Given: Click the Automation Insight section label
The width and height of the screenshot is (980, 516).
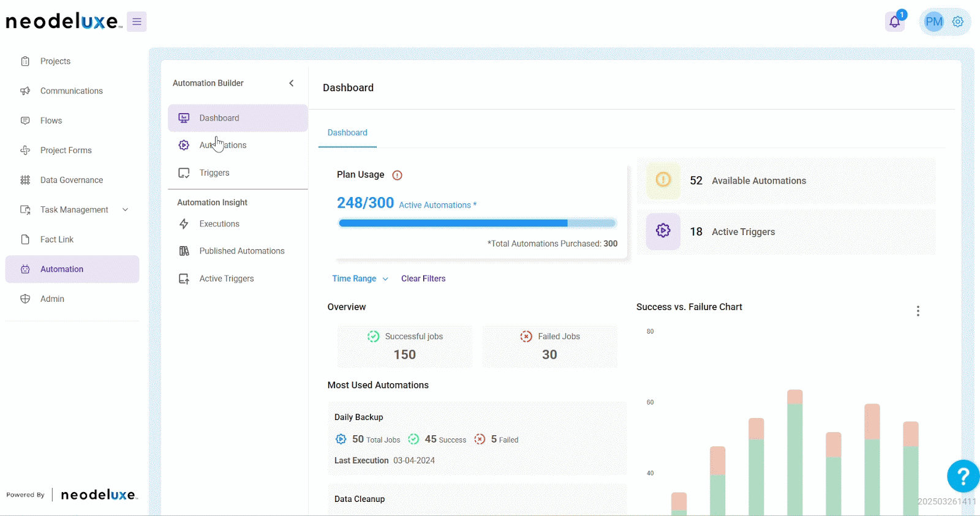Looking at the screenshot, I should tap(213, 203).
